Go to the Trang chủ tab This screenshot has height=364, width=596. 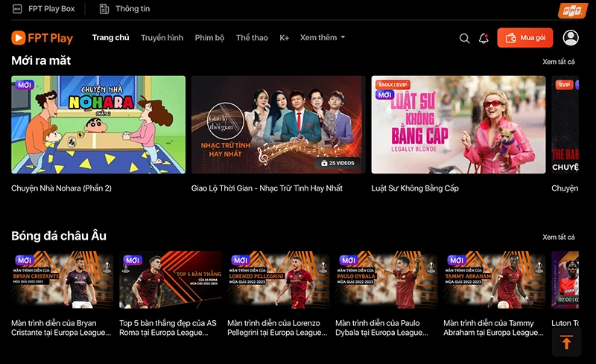point(110,38)
